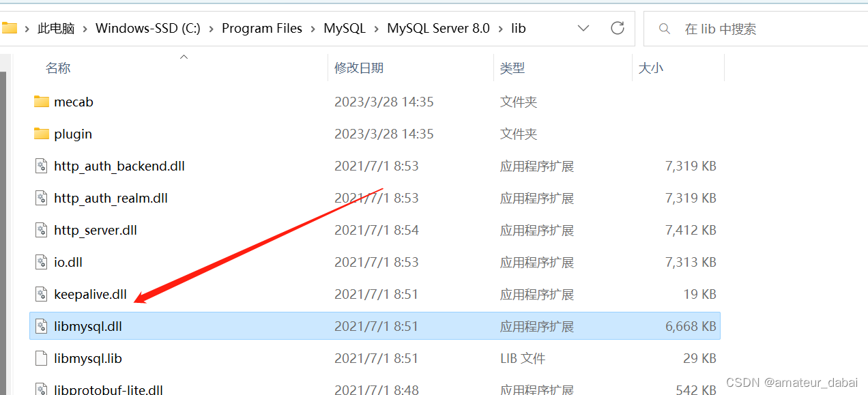Open the address bar history dropdown chevron
868x395 pixels.
583,28
